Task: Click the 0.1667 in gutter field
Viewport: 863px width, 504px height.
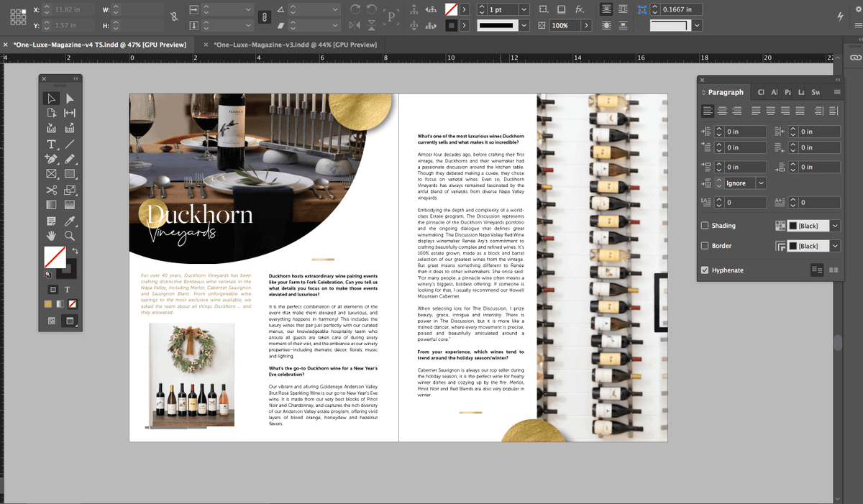Action: click(680, 9)
